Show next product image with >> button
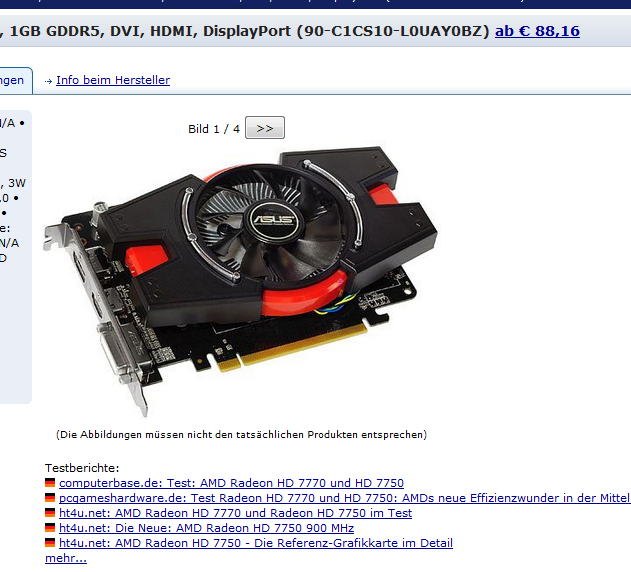This screenshot has width=631, height=572. 265,128
